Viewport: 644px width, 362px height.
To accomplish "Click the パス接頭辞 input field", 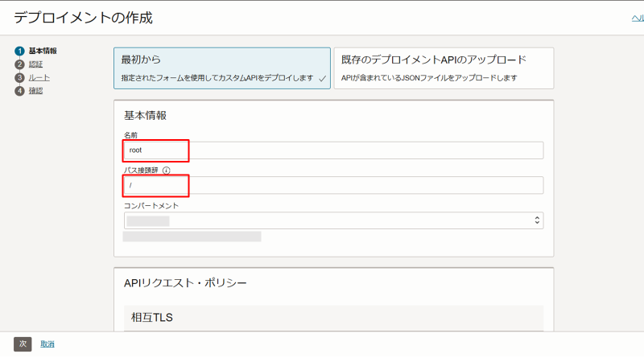I will (333, 185).
